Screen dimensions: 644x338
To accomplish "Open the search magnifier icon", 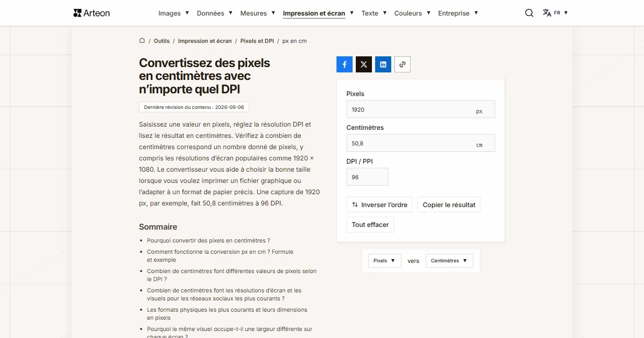I will tap(529, 13).
